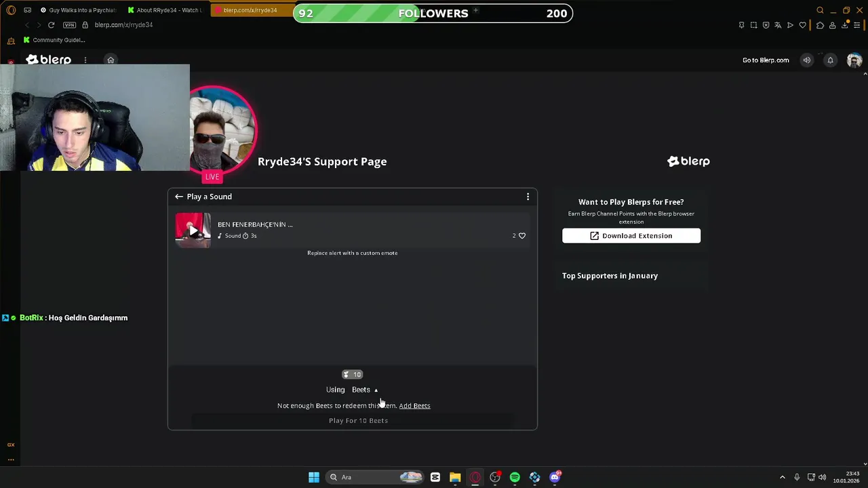Add page to bookmarks heart icon
The image size is (868, 488).
pos(802,25)
